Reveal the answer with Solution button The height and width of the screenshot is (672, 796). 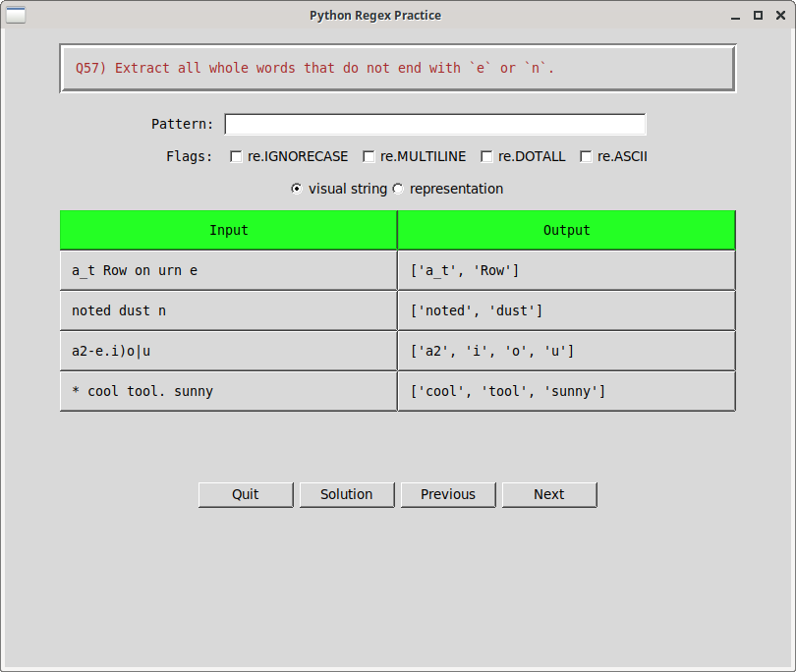point(347,494)
